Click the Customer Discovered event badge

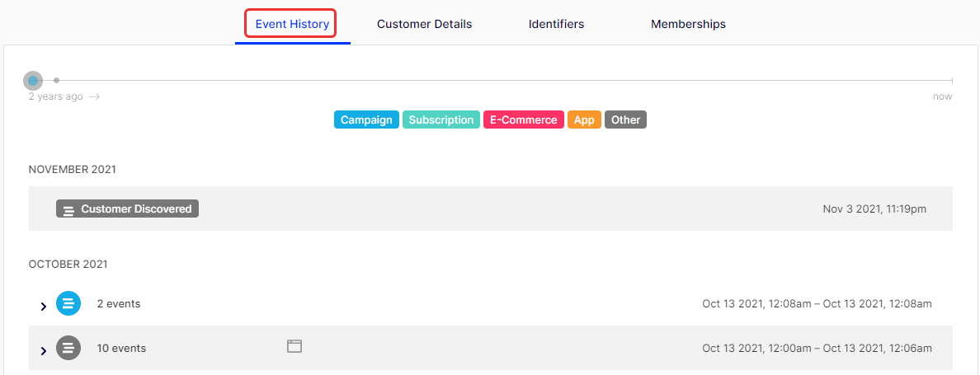[x=128, y=209]
